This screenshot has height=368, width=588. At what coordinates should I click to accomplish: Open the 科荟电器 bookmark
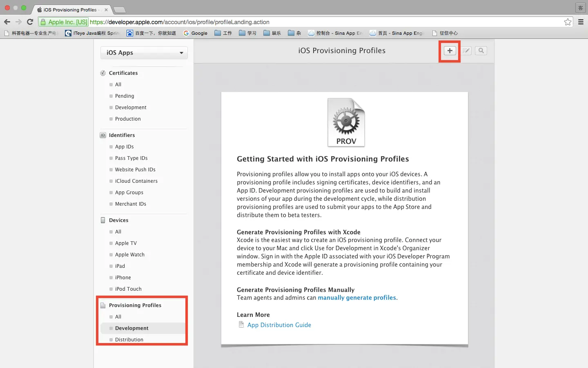(31, 33)
